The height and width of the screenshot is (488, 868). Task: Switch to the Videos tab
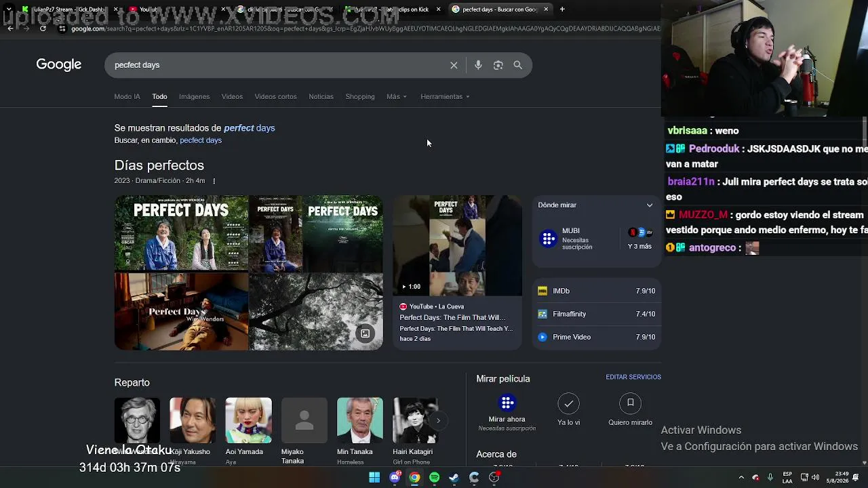point(232,97)
